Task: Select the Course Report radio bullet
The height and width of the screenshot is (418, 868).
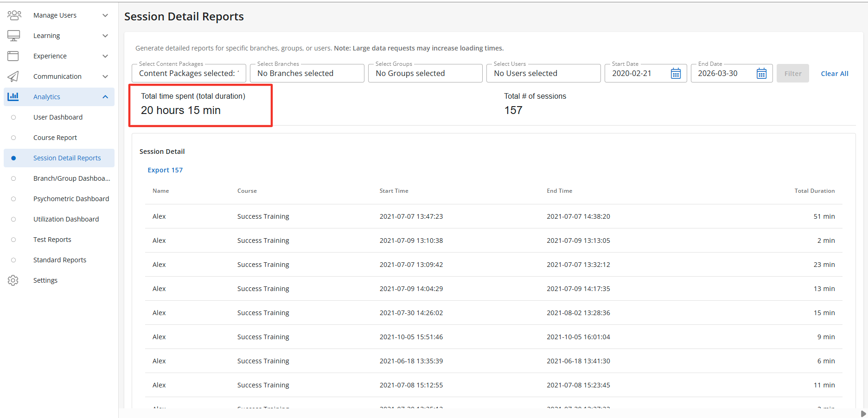Action: pos(13,138)
